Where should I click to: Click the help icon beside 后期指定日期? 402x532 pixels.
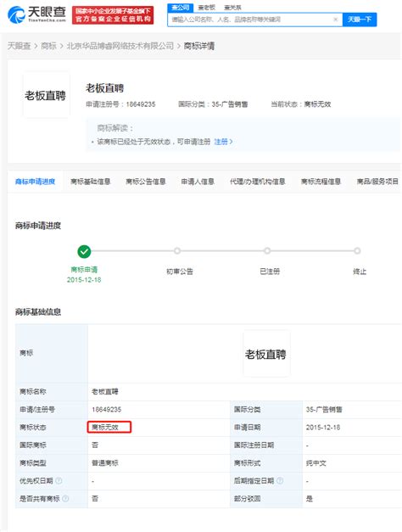(x=280, y=481)
